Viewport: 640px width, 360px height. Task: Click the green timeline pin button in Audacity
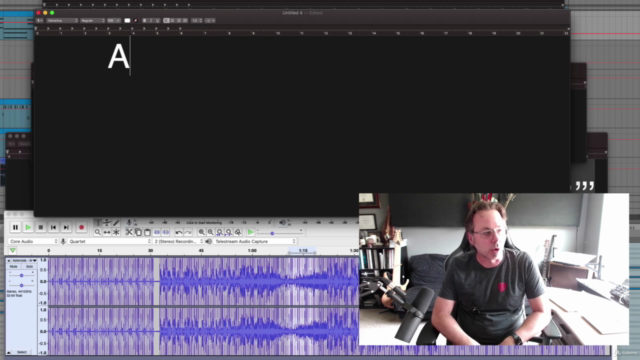(13, 250)
